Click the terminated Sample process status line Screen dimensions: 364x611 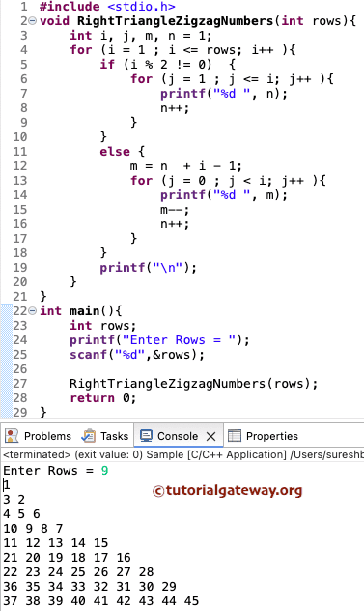click(x=183, y=454)
